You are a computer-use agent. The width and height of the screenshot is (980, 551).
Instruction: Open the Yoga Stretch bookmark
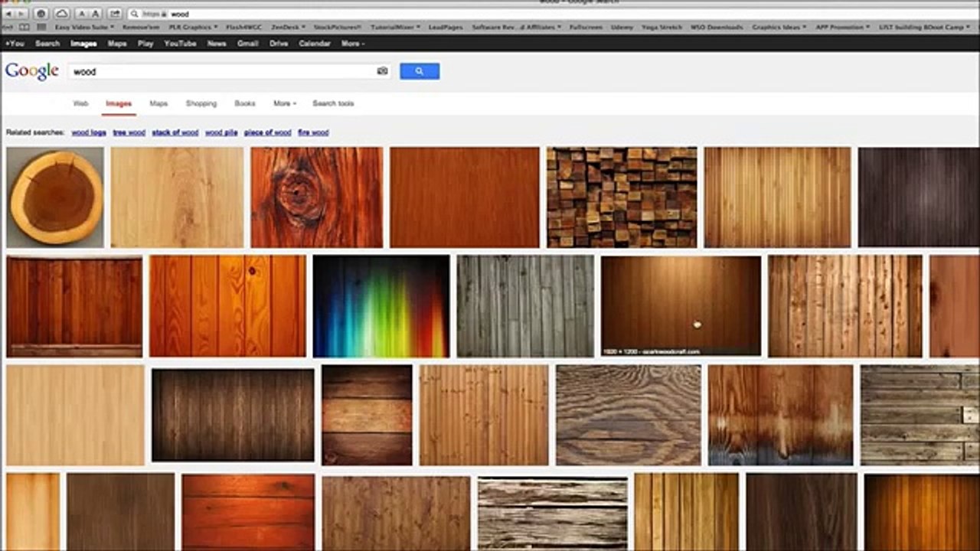661,27
